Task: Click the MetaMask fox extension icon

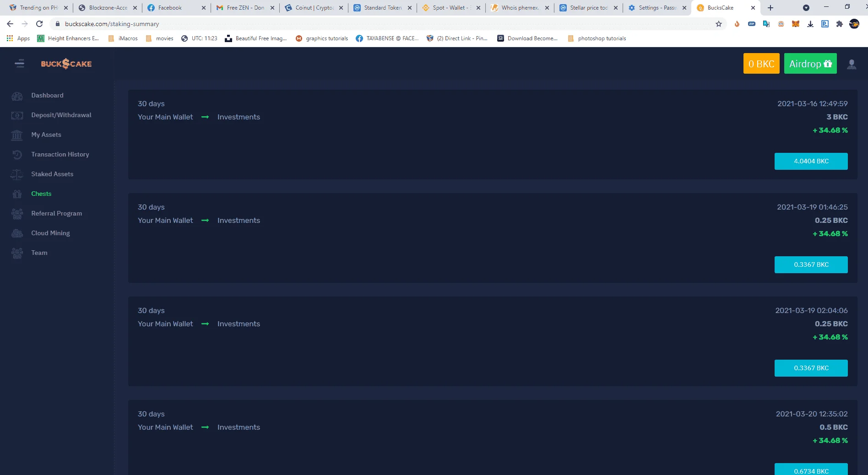Action: 796,24
